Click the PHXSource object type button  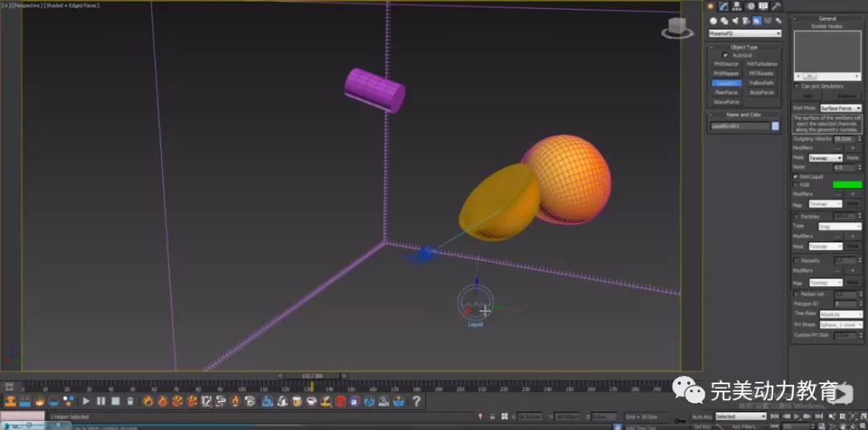pos(726,64)
